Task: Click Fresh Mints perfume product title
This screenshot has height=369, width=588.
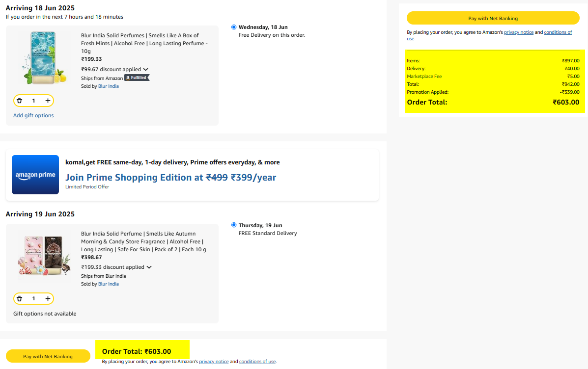Action: pyautogui.click(x=144, y=43)
